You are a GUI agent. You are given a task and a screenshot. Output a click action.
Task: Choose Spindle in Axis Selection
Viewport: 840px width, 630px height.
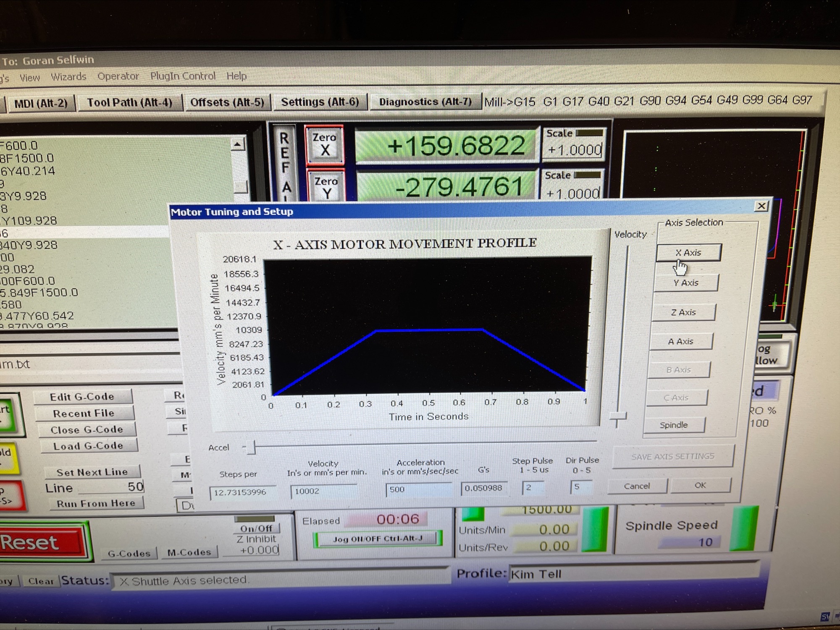[673, 425]
